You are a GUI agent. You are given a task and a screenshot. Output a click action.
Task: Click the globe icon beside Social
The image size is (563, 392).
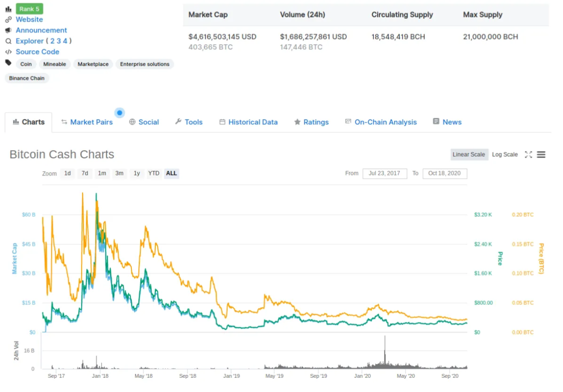132,122
